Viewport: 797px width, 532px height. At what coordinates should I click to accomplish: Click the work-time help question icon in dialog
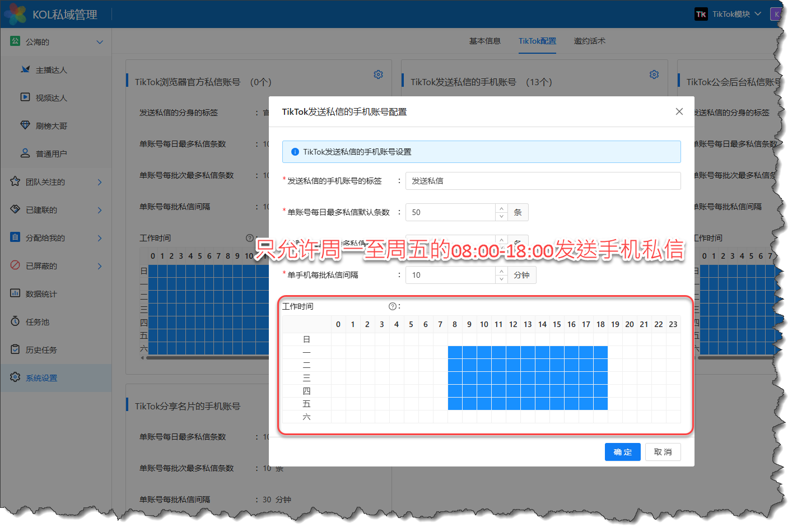coord(392,306)
